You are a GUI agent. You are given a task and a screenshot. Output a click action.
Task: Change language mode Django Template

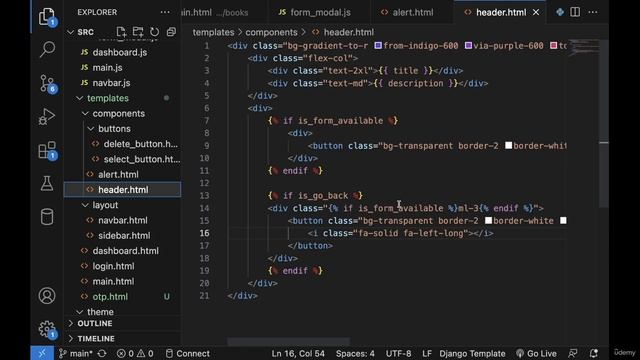[472, 353]
